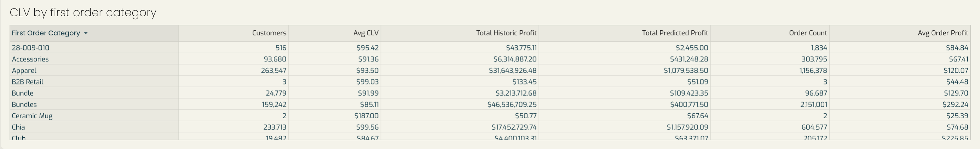Select the Ceramic Mug row label
The width and height of the screenshot is (980, 149).
(x=32, y=116)
